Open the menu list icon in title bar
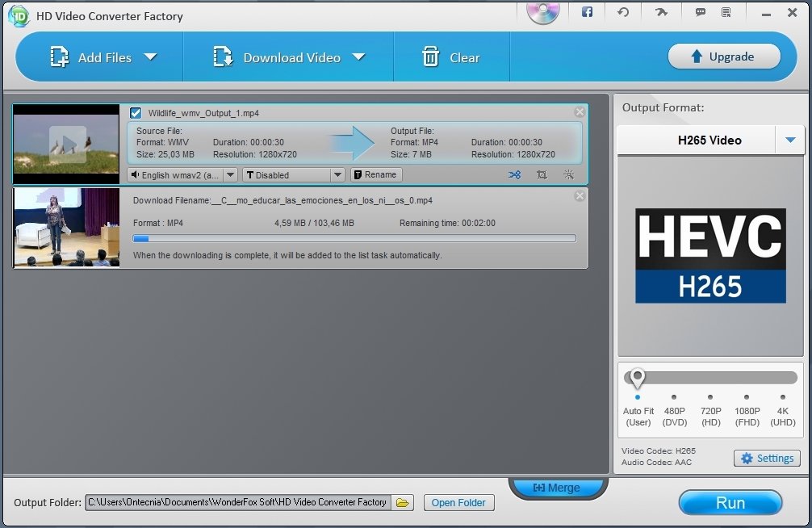The image size is (812, 528). (x=726, y=12)
